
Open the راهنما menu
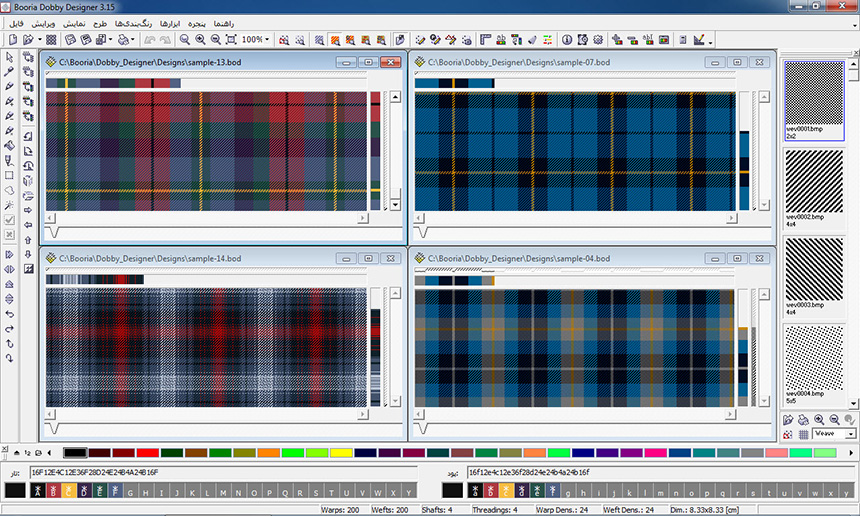[223, 24]
